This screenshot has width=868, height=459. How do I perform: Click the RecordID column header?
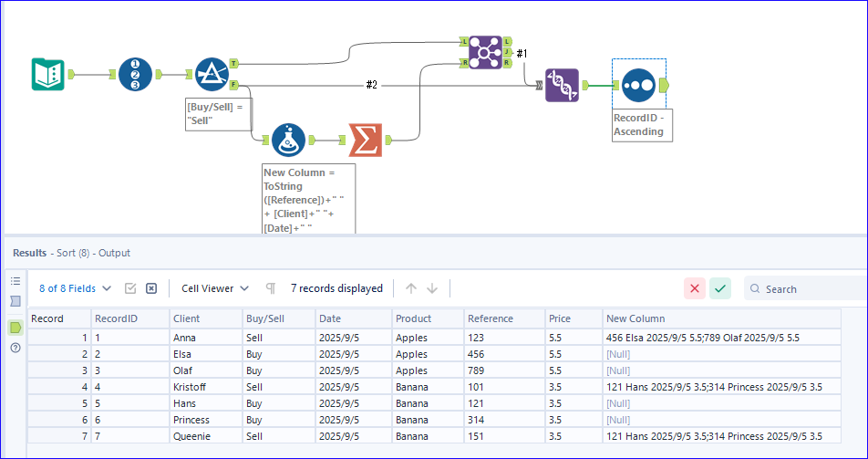130,318
